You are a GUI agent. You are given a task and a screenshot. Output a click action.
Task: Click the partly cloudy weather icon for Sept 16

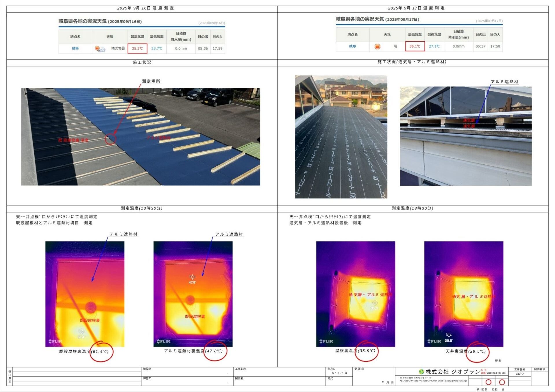coord(100,49)
